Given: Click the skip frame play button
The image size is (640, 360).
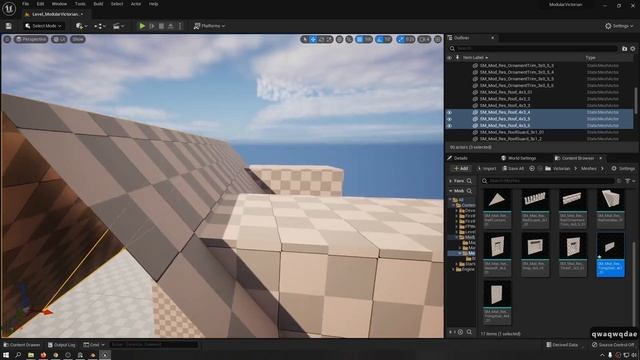Looking at the screenshot, I should (152, 26).
